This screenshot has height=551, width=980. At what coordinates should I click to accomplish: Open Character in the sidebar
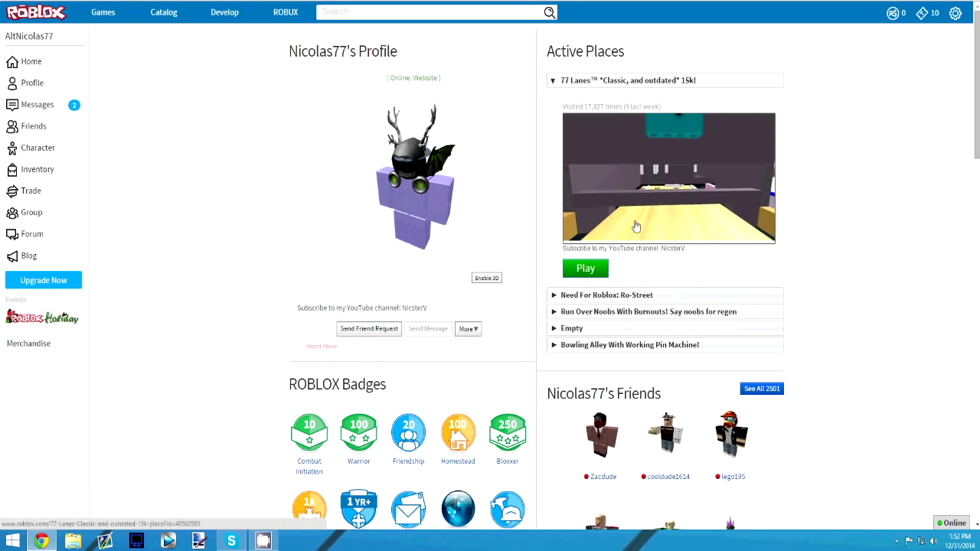coord(38,148)
